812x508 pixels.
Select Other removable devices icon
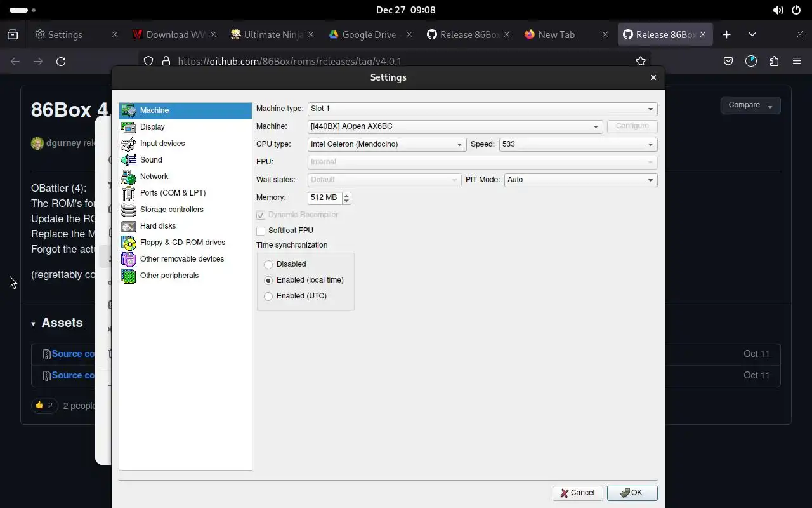click(129, 259)
